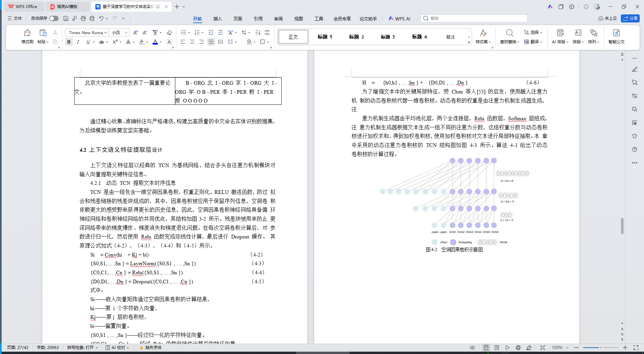Click the Redo arrow icon

point(115,18)
